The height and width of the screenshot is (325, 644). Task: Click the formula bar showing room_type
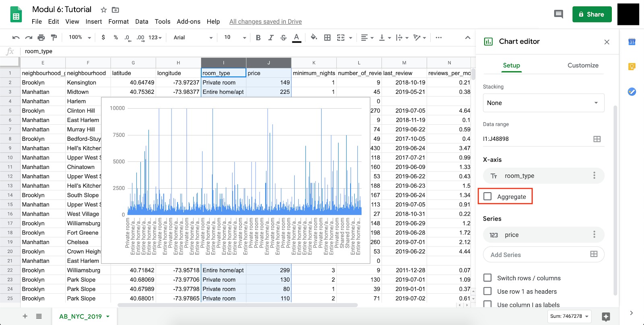coord(248,51)
